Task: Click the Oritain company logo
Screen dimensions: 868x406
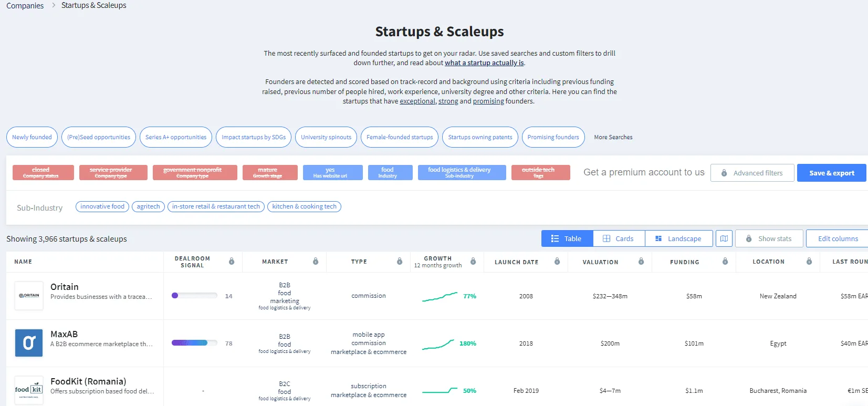Action: 28,295
